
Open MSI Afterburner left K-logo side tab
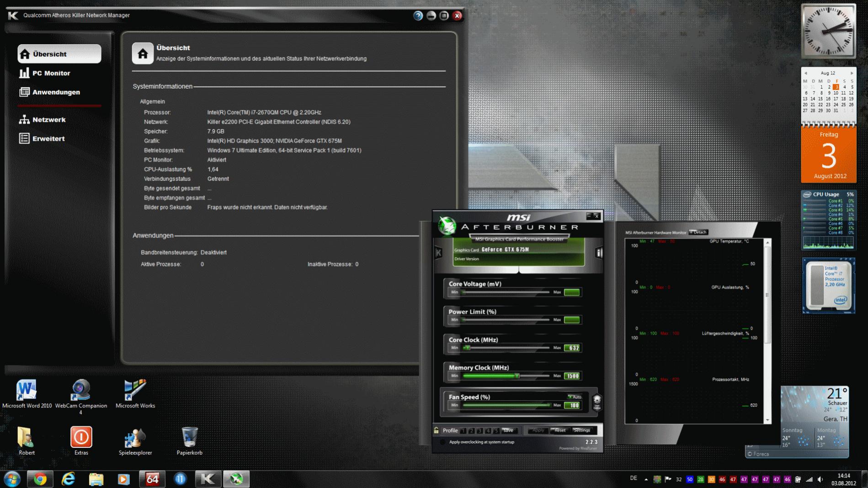438,252
